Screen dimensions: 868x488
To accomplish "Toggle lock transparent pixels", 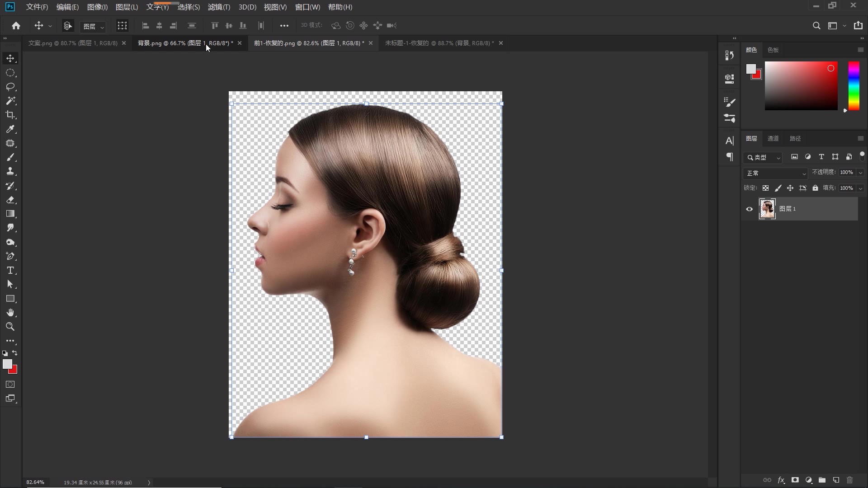I will (x=765, y=188).
